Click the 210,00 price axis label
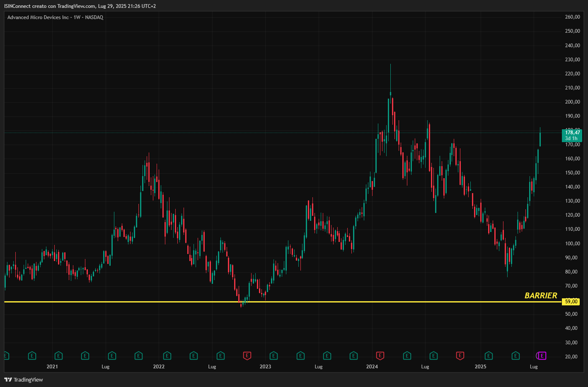 tap(572, 88)
